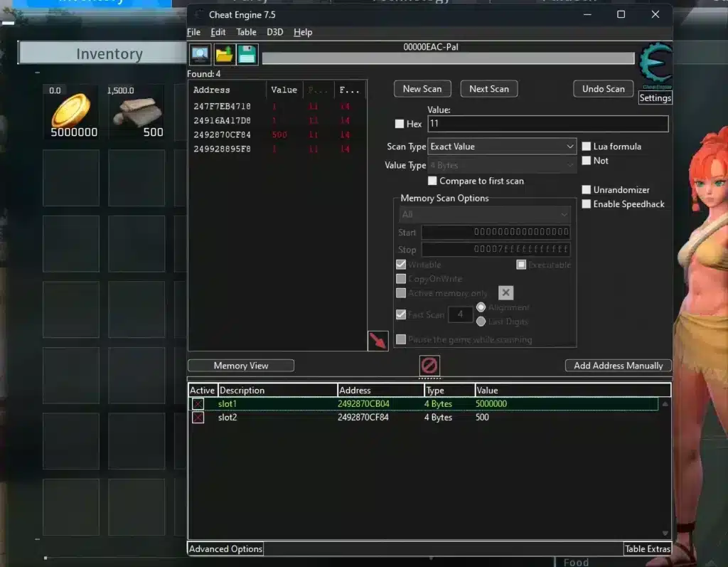Click the scan progress bar
728x567 pixels.
tap(448, 58)
